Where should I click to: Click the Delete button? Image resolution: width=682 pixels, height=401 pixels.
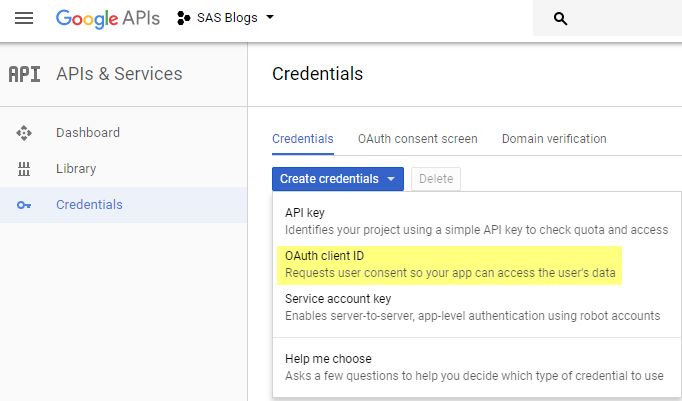point(436,179)
